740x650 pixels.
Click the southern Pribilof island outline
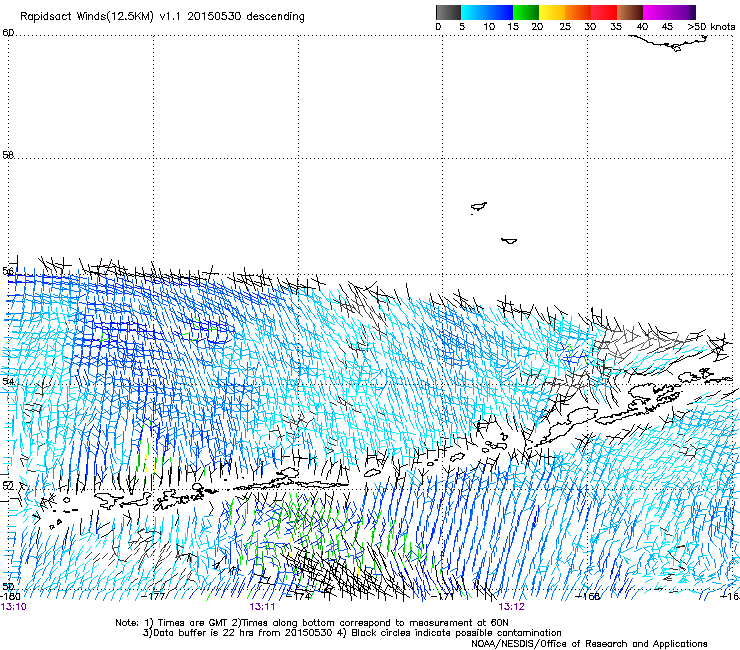click(509, 241)
